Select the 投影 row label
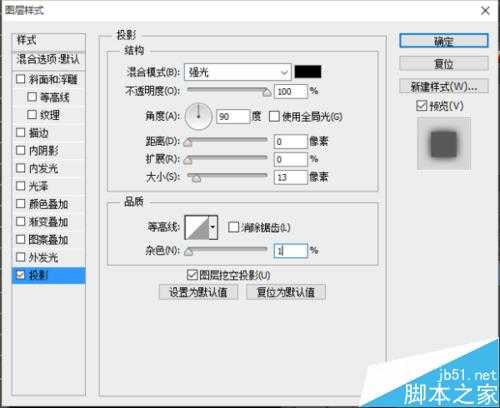The width and height of the screenshot is (500, 408). click(39, 275)
